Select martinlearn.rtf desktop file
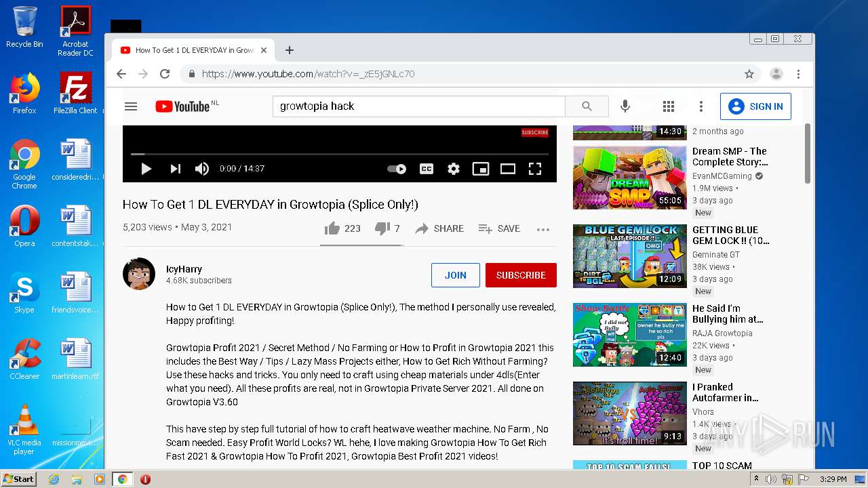This screenshot has height=488, width=868. pyautogui.click(x=75, y=359)
